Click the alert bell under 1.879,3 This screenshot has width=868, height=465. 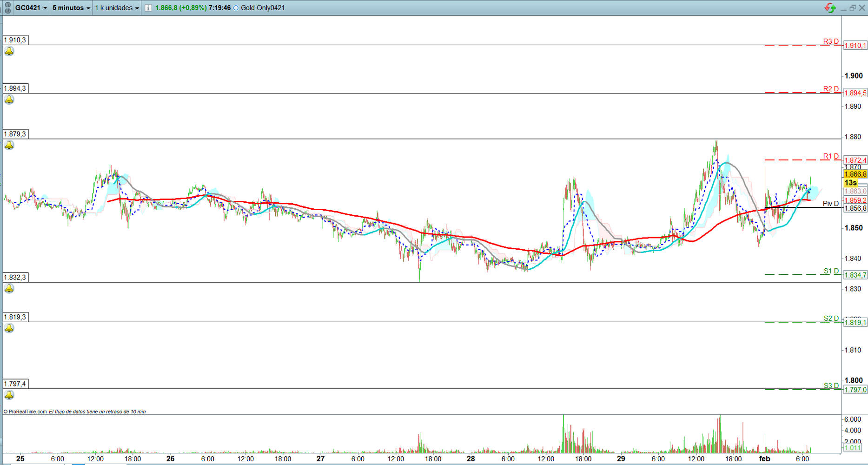[x=9, y=145]
